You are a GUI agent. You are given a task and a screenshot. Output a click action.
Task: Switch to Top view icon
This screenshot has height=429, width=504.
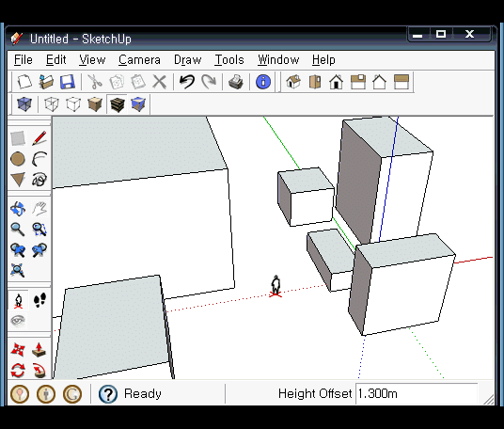tap(315, 82)
